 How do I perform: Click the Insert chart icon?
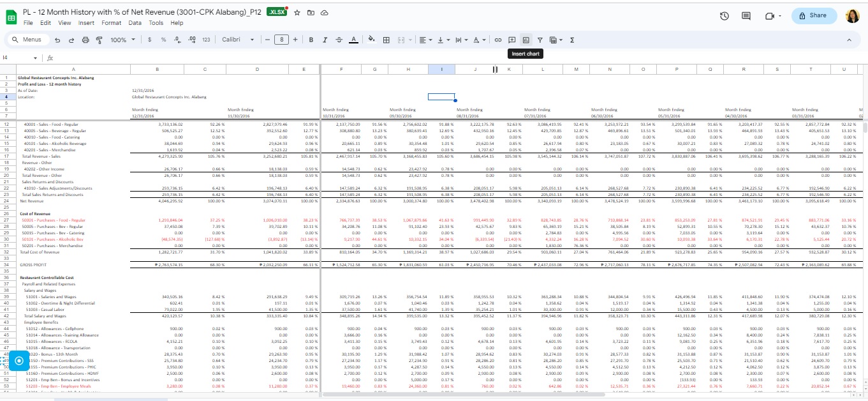coord(526,40)
